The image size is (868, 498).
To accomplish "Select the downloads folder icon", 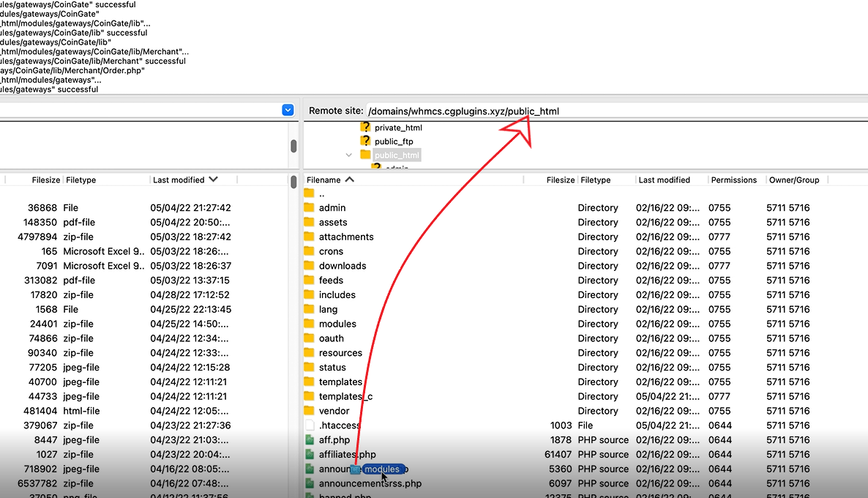I will 309,265.
